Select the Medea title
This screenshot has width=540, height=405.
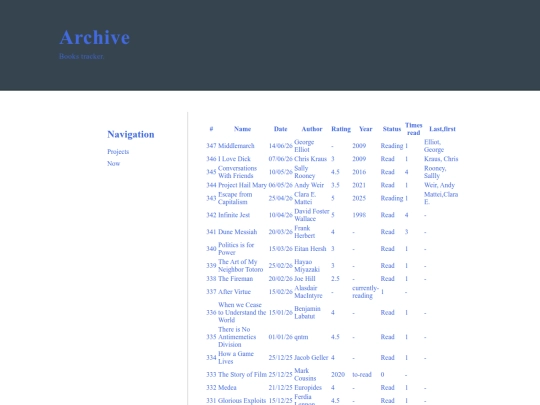point(227,387)
